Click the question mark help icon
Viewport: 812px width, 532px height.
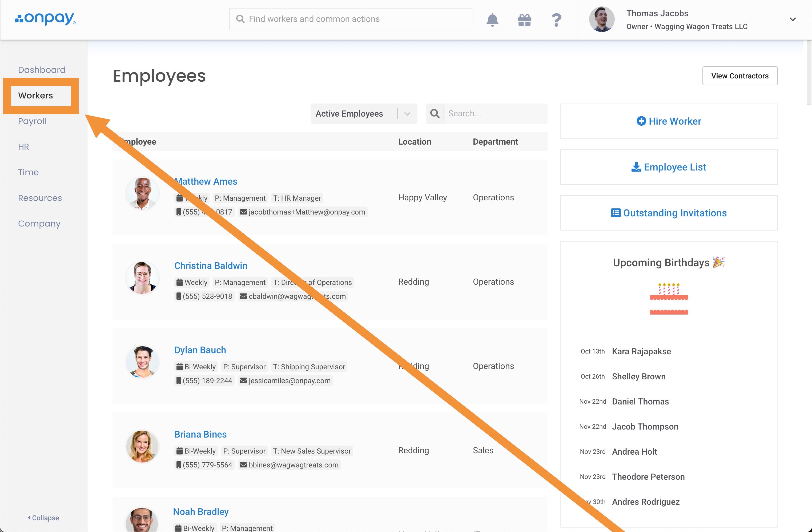556,19
